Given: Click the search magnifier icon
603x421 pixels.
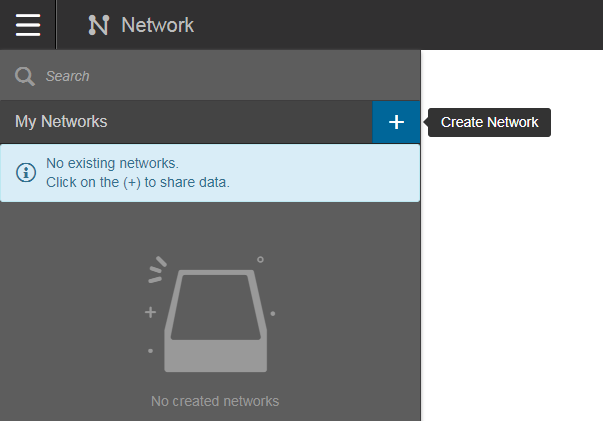Looking at the screenshot, I should click(25, 76).
